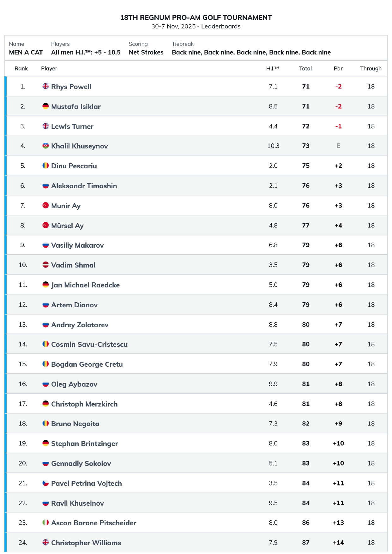The width and height of the screenshot is (392, 554).
Task: Click Azerbaijan flag beside Khalil Khuseynov
Action: tap(45, 146)
